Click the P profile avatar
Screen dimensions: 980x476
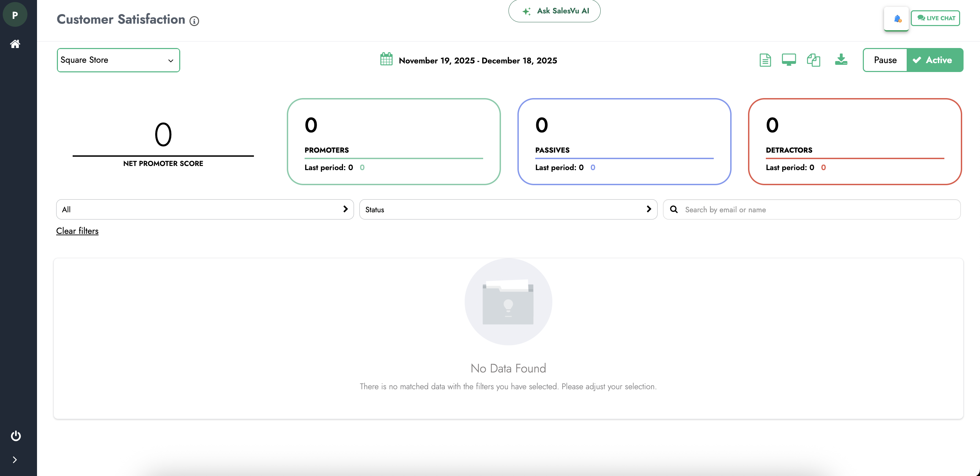[15, 15]
